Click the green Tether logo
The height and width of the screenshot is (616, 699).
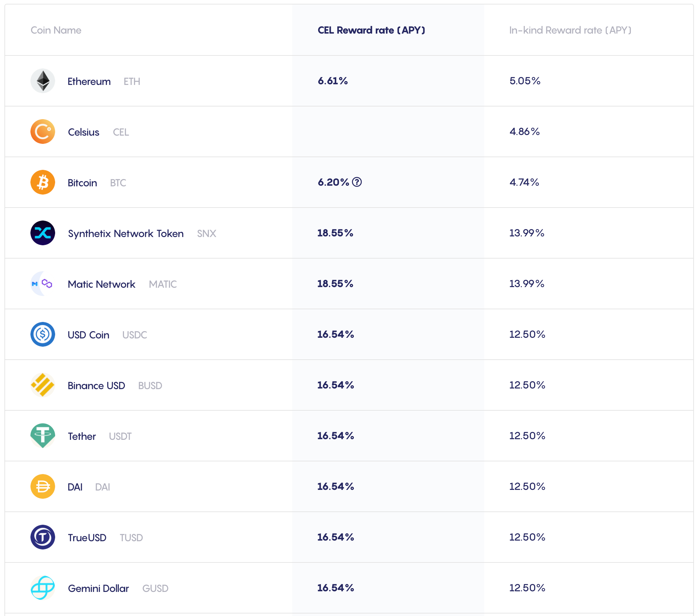tap(43, 436)
